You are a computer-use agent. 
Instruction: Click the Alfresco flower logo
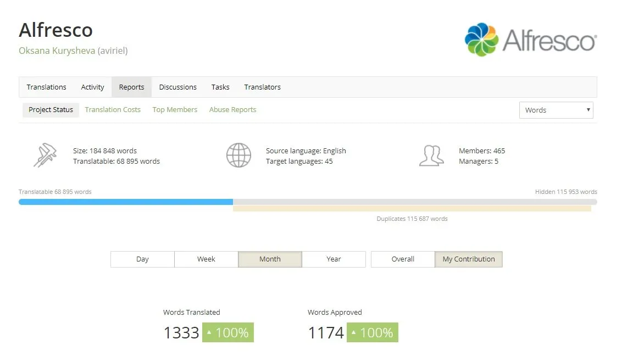(x=481, y=40)
